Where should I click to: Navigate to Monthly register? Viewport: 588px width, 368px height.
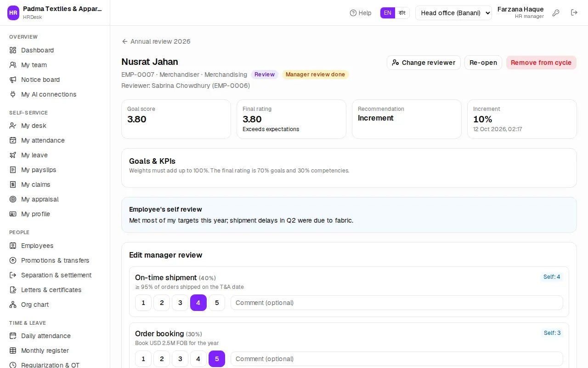tap(55, 351)
